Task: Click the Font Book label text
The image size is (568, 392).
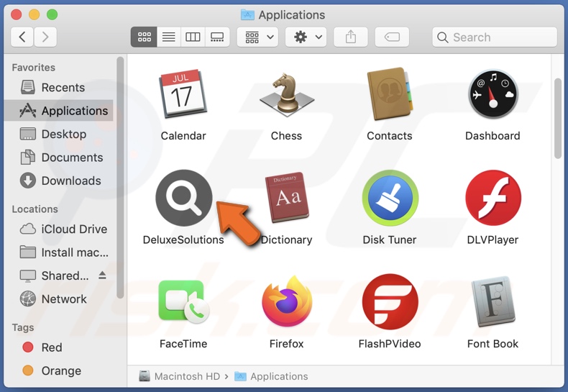Action: click(x=493, y=344)
